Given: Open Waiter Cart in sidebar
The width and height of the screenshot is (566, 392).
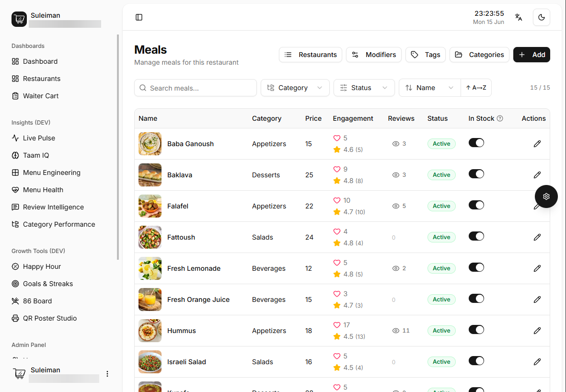Looking at the screenshot, I should [35, 96].
